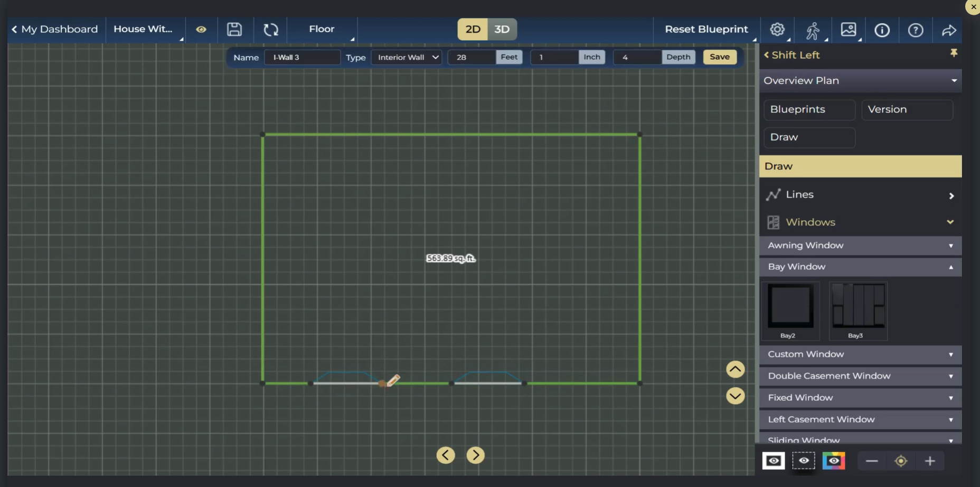
Task: Open the Type Interior Wall dropdown
Action: click(407, 57)
